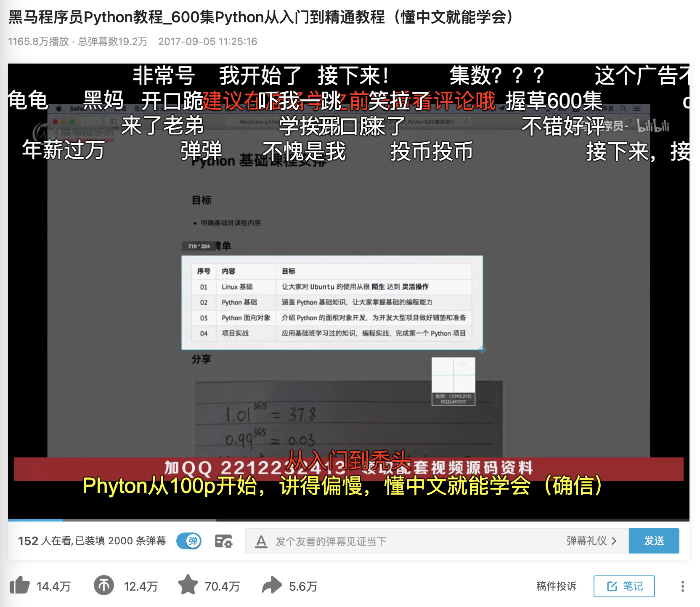Click the coin count 12.4万

pos(141,586)
